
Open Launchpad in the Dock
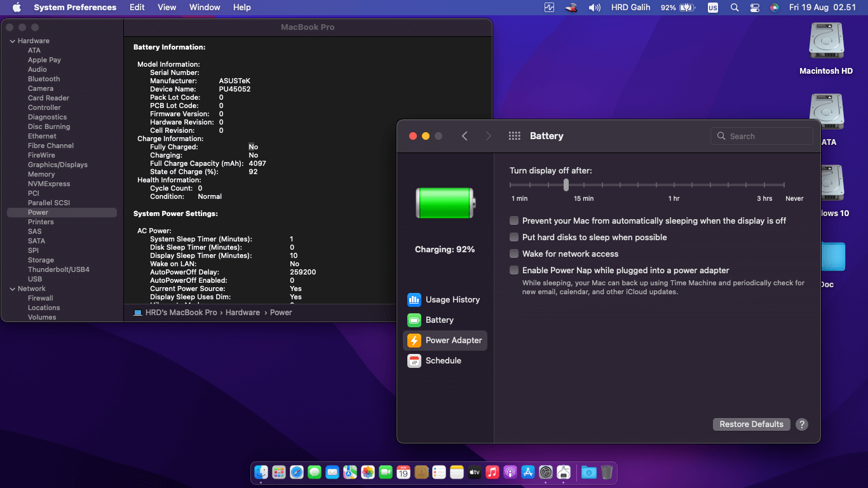(x=279, y=472)
